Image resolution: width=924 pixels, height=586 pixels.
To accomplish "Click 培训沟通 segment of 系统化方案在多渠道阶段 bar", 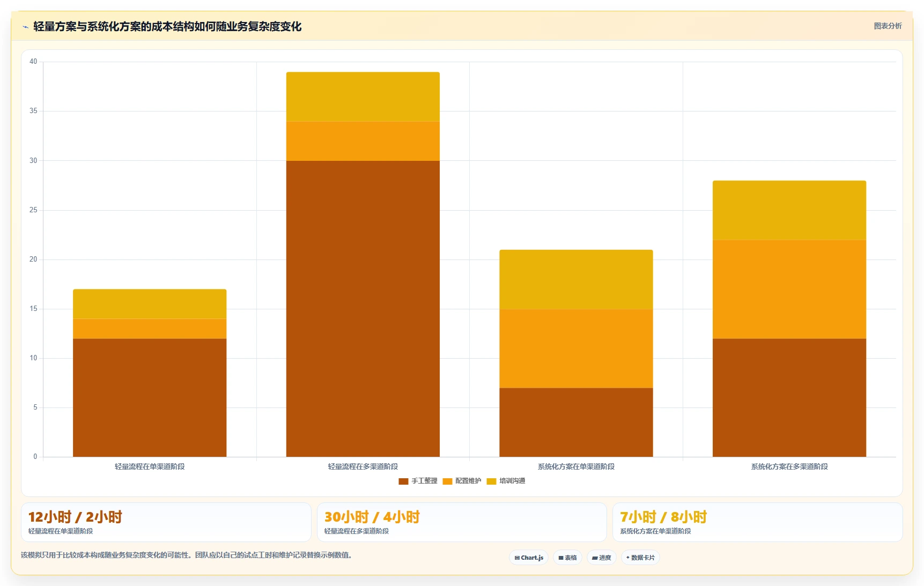I will pos(789,210).
